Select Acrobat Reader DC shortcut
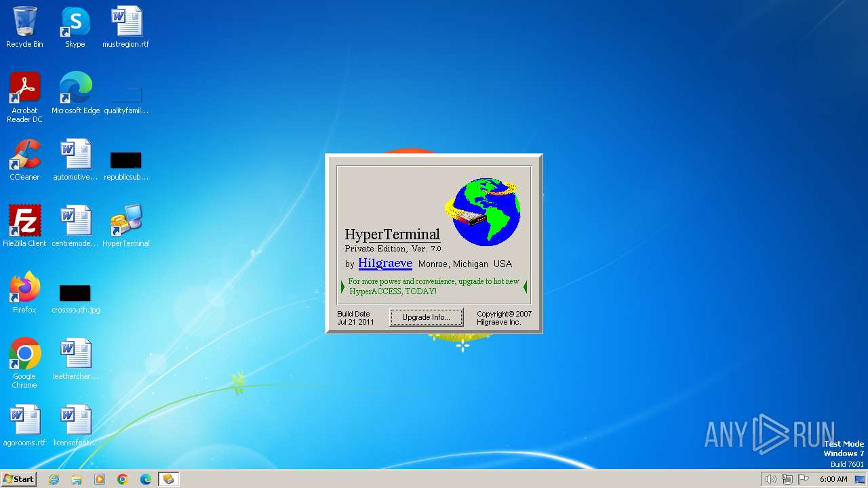This screenshot has width=868, height=488. [x=24, y=98]
